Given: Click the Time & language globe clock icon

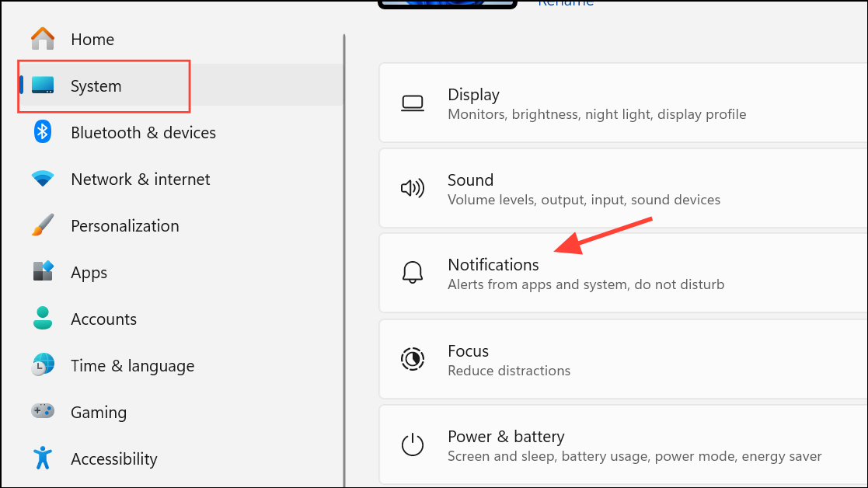Looking at the screenshot, I should [43, 365].
